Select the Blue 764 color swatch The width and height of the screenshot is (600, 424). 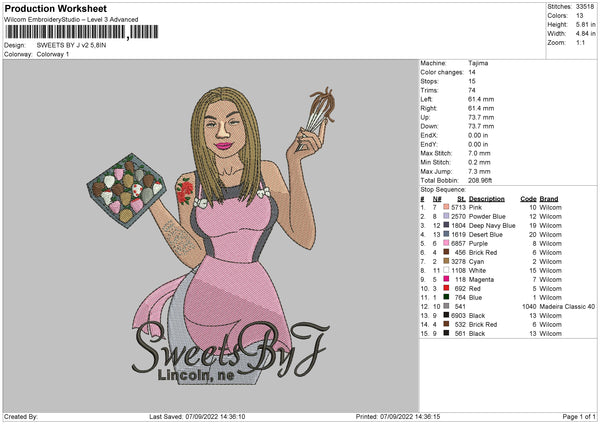click(446, 297)
